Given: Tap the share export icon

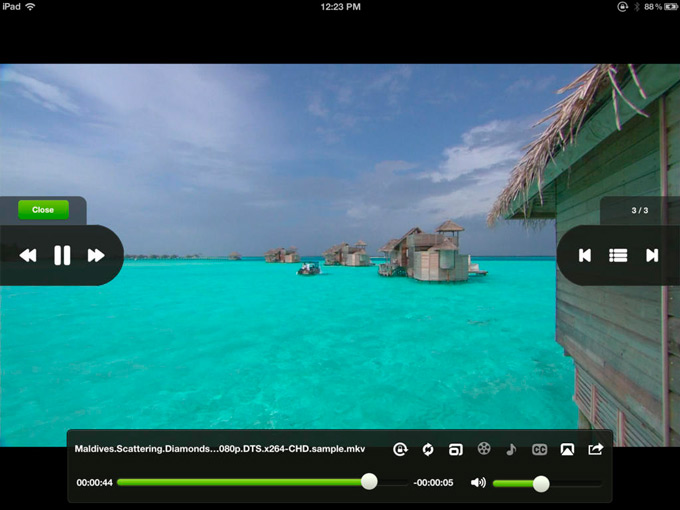Looking at the screenshot, I should 595,449.
